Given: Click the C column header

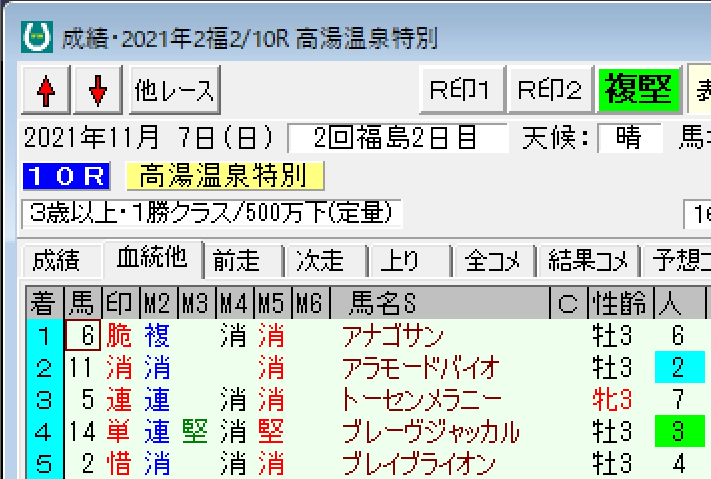Looking at the screenshot, I should click(x=569, y=303).
